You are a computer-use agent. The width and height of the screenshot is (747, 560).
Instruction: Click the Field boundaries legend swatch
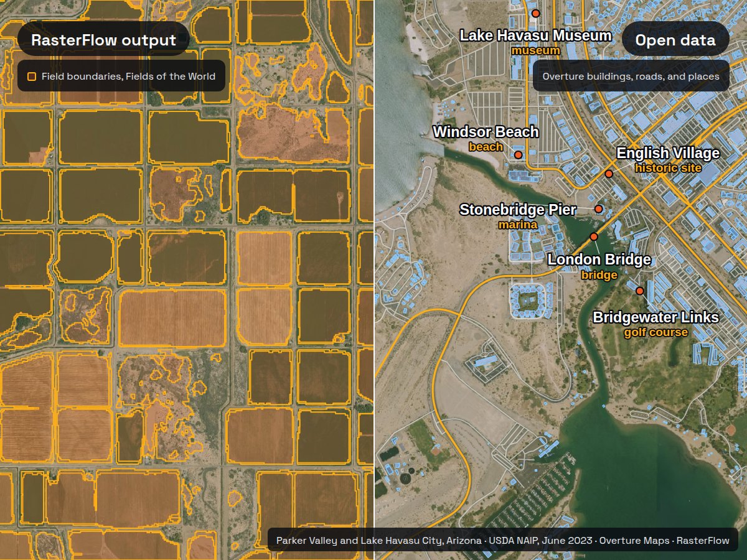(x=32, y=77)
